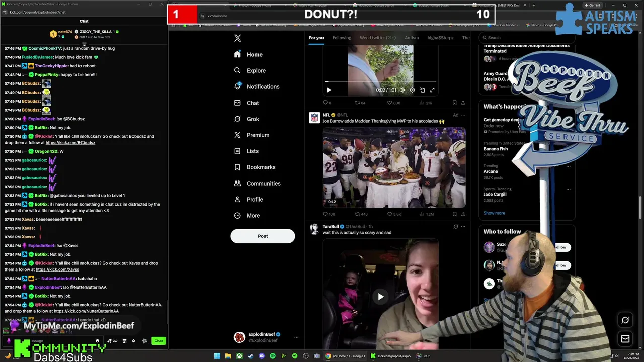Open the Grok bubble icon at screen edge
The image size is (644, 362).
click(625, 320)
